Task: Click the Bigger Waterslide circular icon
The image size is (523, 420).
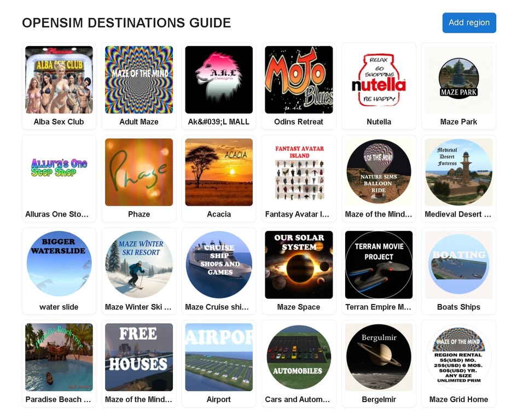Action: [59, 265]
